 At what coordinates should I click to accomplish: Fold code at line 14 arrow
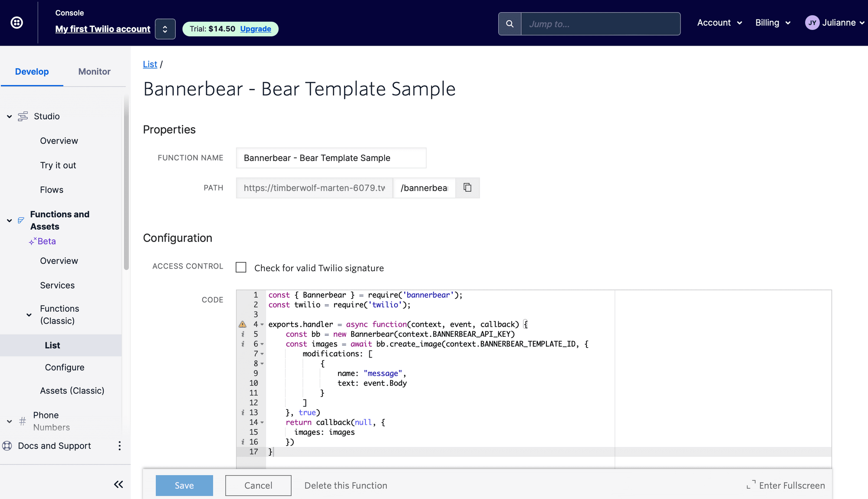[262, 423]
